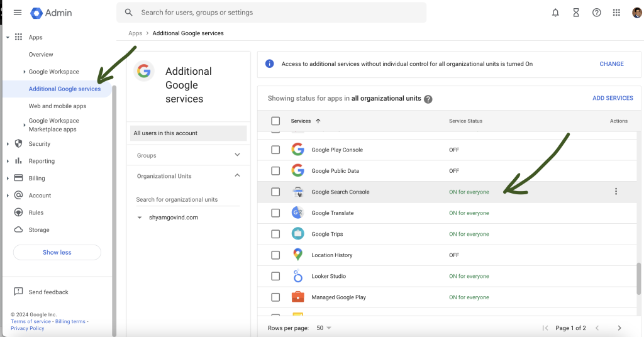This screenshot has width=644, height=337.
Task: Open the Privacy Policy link
Action: tap(28, 328)
